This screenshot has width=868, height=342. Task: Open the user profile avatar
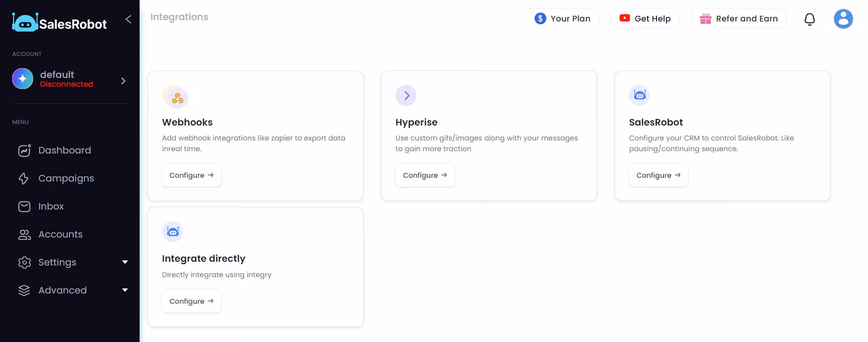coord(843,19)
